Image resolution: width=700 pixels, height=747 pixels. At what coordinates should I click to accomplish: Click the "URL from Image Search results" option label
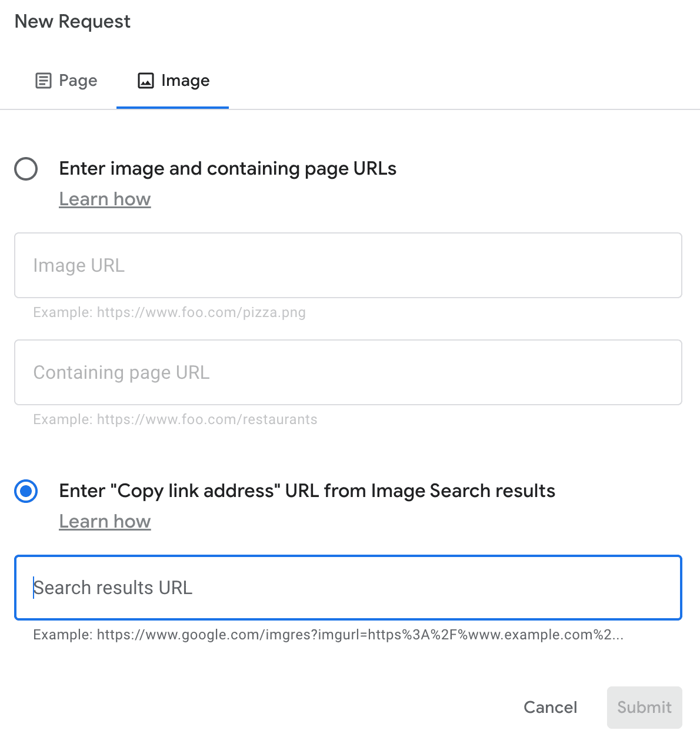click(x=307, y=491)
